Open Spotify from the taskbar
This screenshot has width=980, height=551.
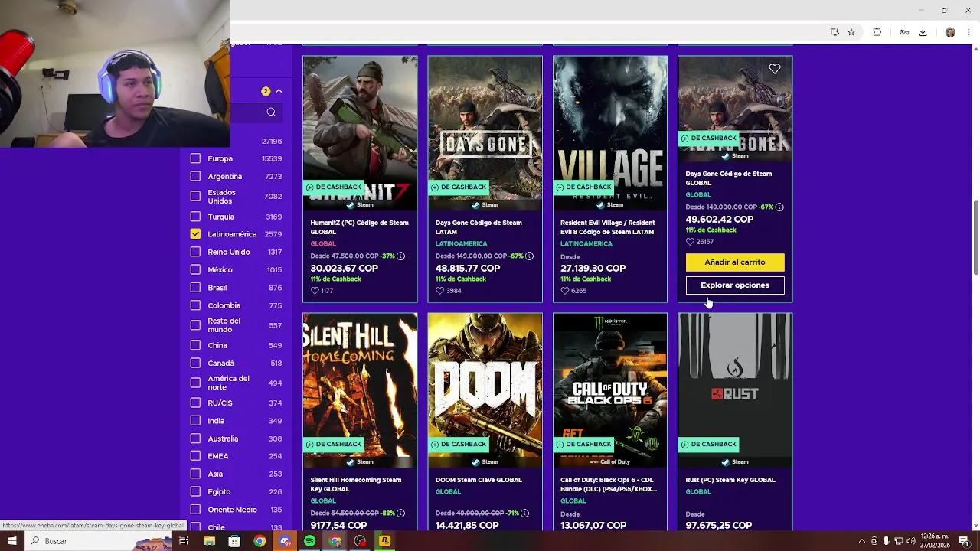click(309, 541)
